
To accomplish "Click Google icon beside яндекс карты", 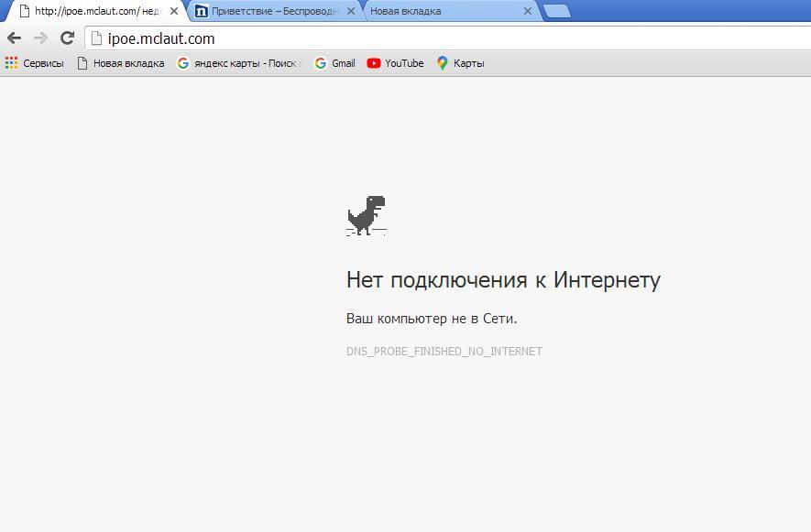I will click(x=182, y=63).
